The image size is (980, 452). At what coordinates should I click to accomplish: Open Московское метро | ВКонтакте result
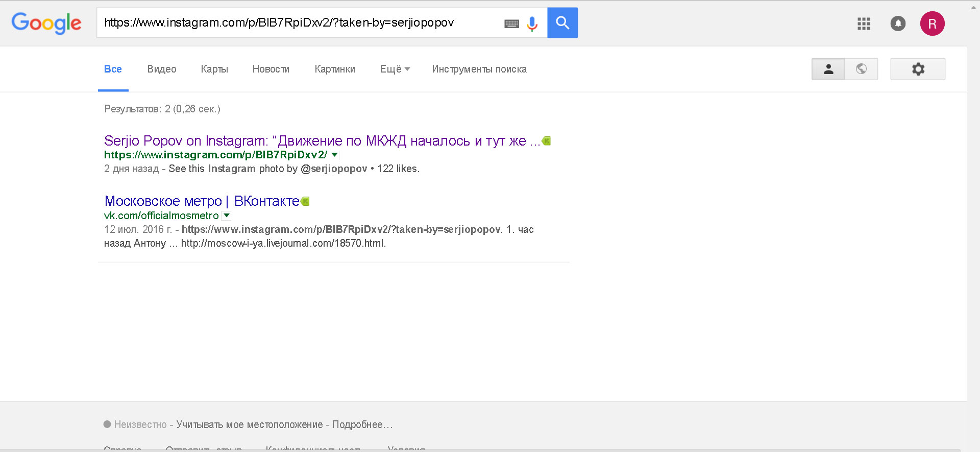(202, 201)
